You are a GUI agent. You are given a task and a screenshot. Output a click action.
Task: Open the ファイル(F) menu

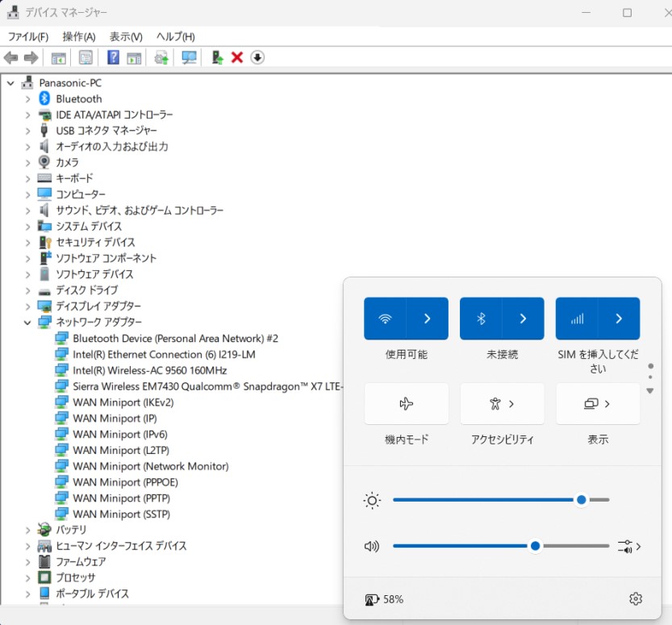tap(28, 37)
